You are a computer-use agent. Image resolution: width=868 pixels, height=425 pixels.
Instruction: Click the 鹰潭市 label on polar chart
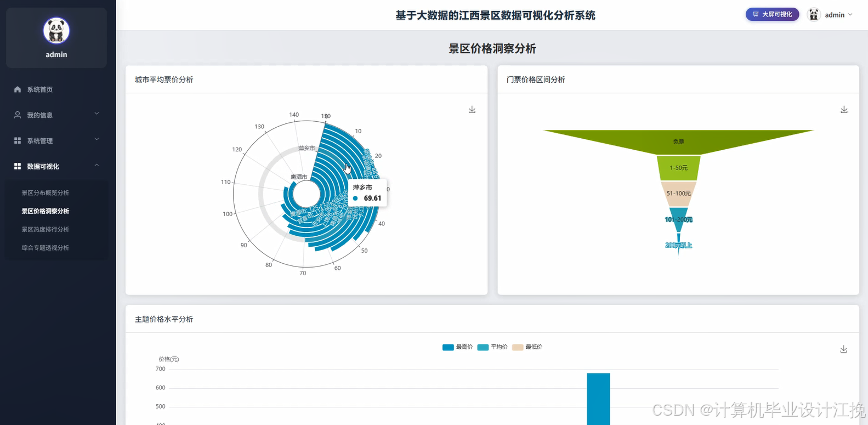point(299,177)
